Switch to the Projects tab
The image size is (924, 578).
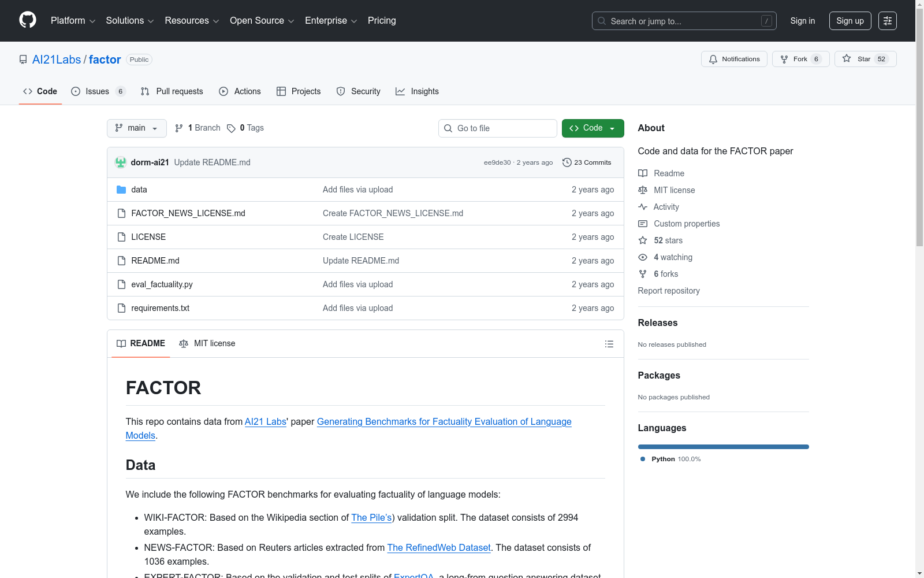coord(299,91)
